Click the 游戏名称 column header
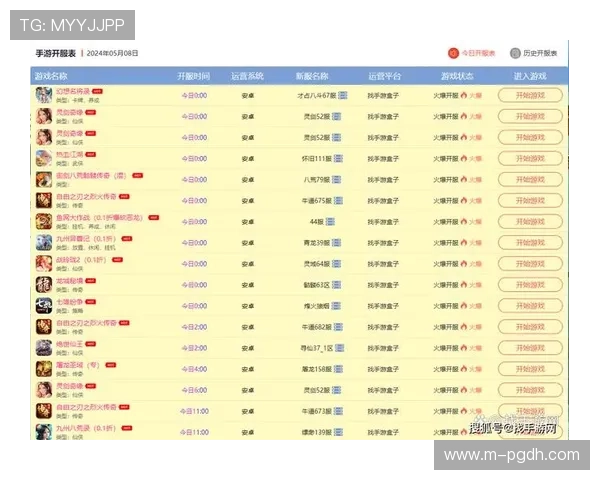This screenshot has width=600, height=480. click(x=51, y=76)
